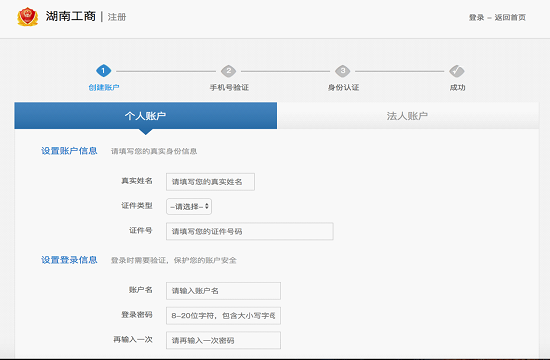Click the 返回首页 link
Viewport: 550px width, 360px height.
tap(510, 18)
